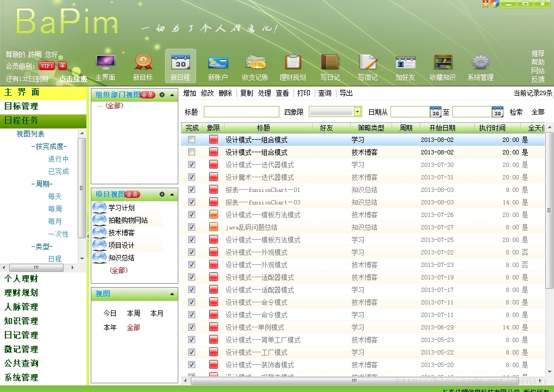Viewport: 554px width, 392px height.
Task: Open calendar picker for the 至 date field
Action: point(497,111)
